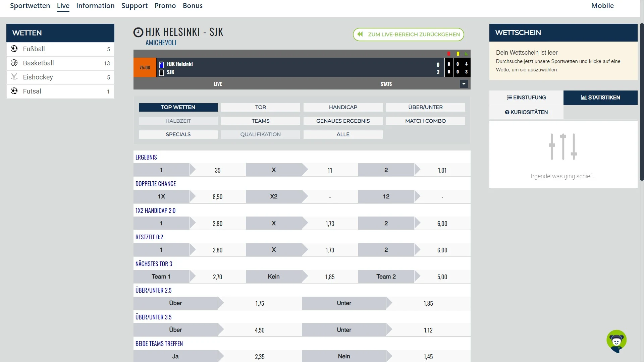Select Fußball in the Wetten list
644x362 pixels.
60,49
